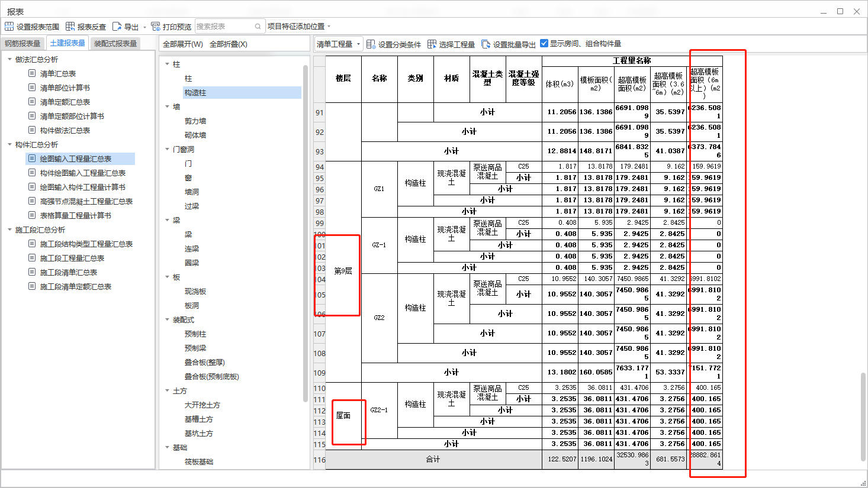Collapse the 梁 category node
868x488 pixels.
click(x=167, y=220)
